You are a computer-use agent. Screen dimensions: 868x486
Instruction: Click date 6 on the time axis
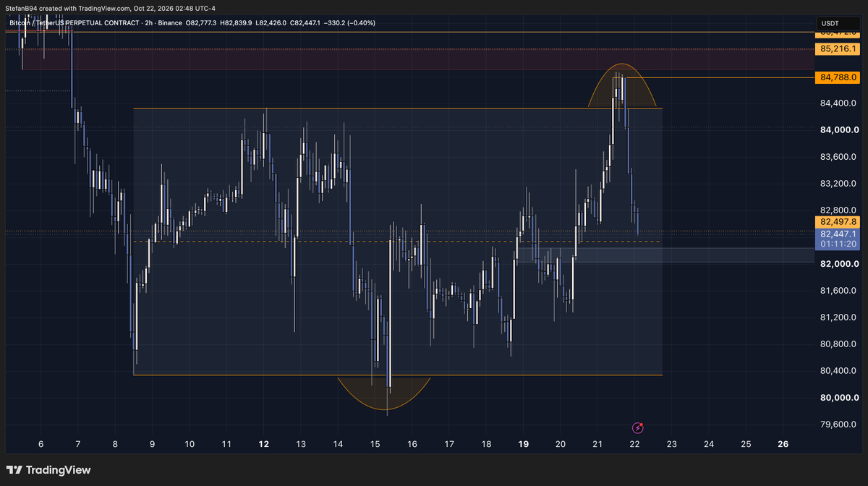point(41,444)
